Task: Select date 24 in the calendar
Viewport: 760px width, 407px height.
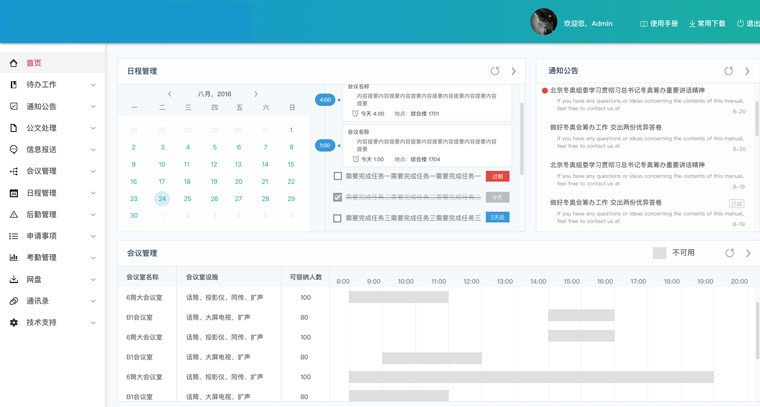Action: click(162, 198)
